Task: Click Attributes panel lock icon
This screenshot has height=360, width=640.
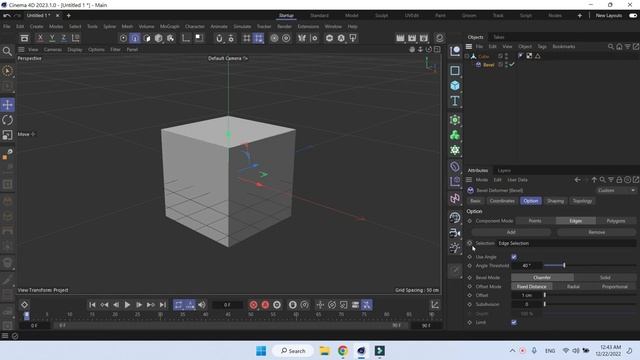Action: [619, 180]
